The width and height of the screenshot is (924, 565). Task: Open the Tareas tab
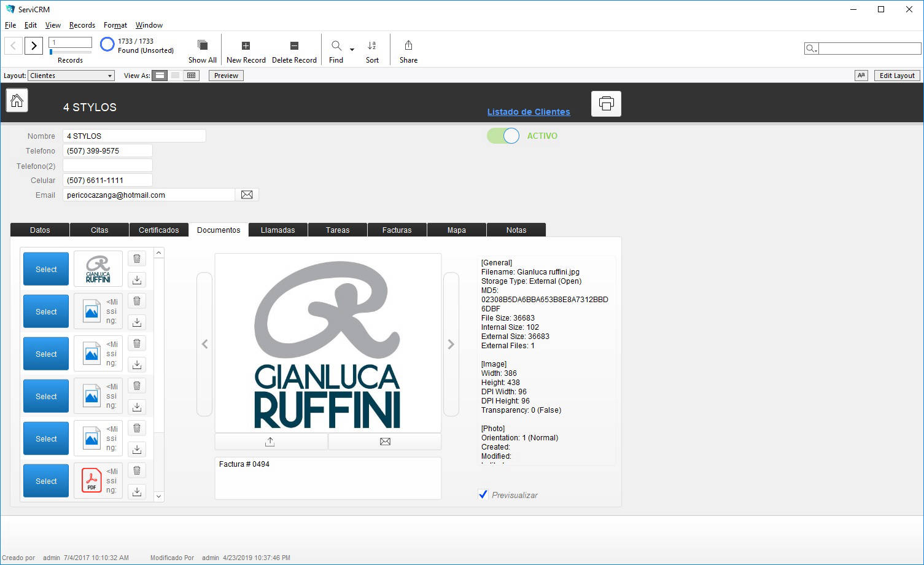click(x=338, y=230)
